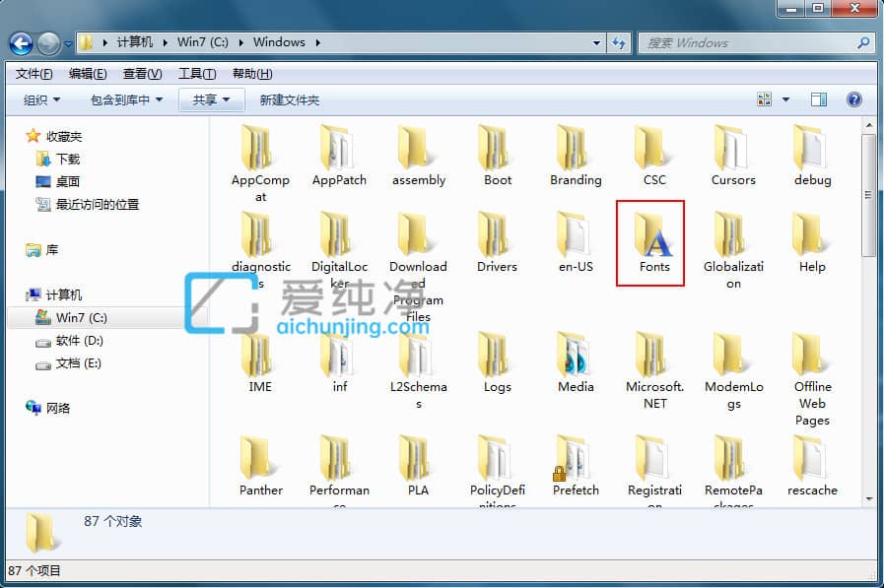The image size is (884, 588).
Task: Open the 共享 dropdown
Action: pos(212,100)
